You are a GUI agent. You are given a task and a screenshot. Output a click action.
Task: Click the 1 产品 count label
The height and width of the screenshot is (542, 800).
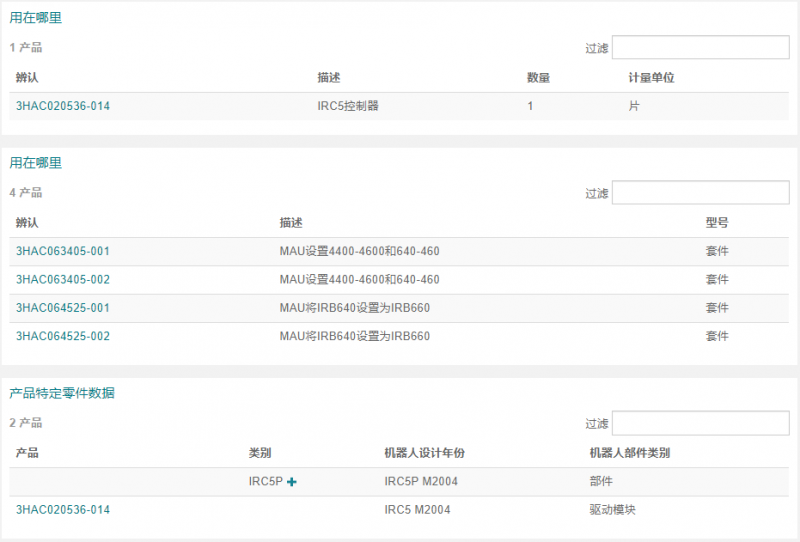(x=26, y=48)
